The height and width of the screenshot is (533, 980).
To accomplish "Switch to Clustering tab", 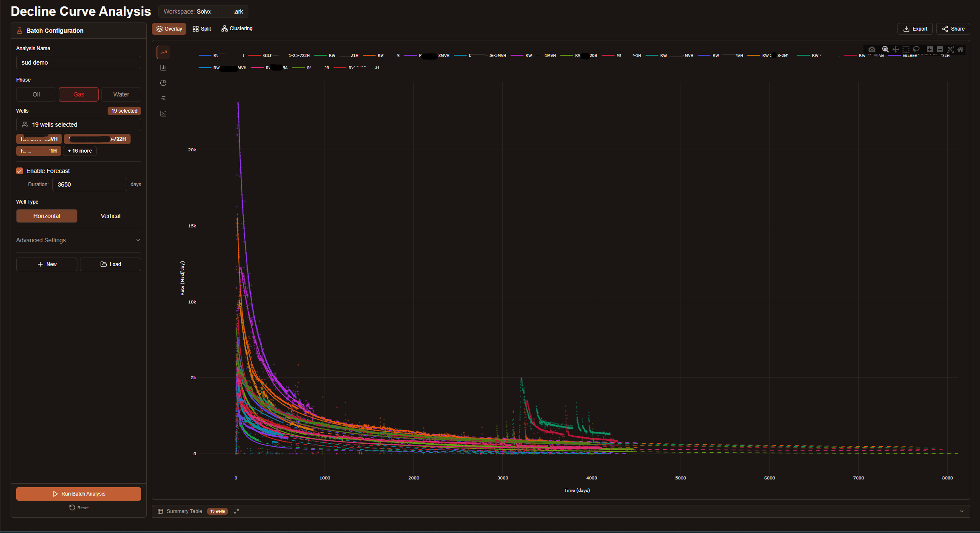I will [x=237, y=29].
